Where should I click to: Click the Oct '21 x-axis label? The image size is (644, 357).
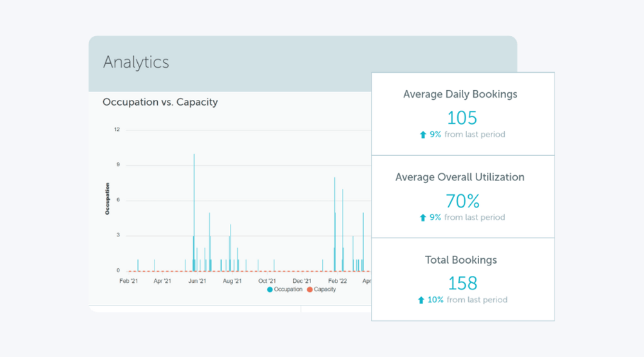[x=267, y=281]
